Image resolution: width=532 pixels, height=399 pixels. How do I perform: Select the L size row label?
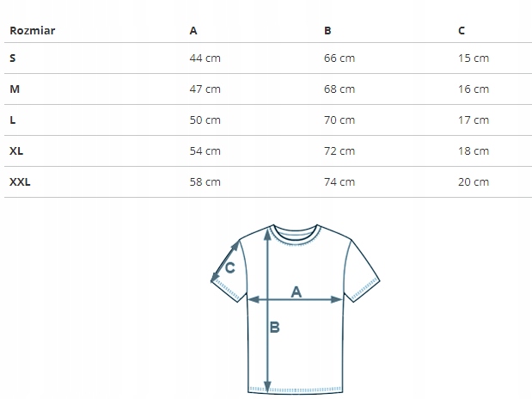pyautogui.click(x=12, y=120)
